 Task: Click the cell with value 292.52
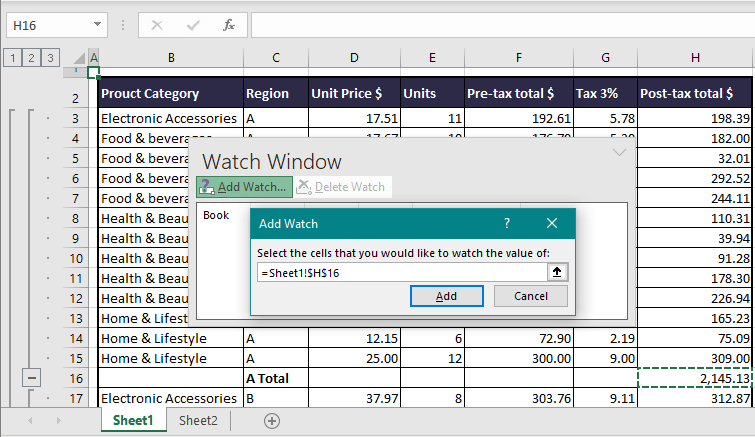(695, 179)
